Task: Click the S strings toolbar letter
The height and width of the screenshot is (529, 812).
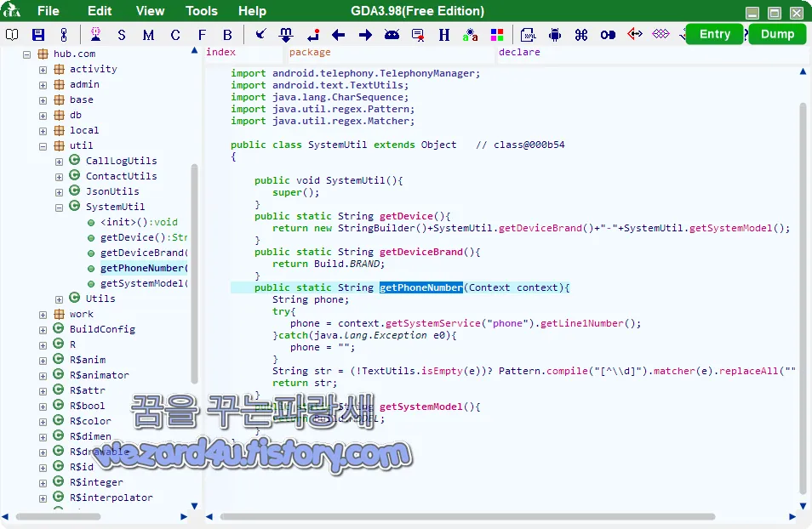Action: [122, 35]
